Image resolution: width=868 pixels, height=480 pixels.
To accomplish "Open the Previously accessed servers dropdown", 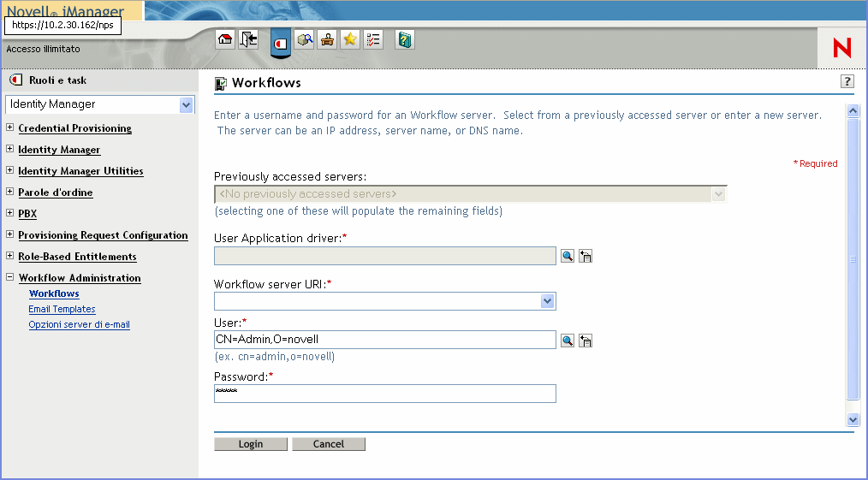I will [718, 194].
